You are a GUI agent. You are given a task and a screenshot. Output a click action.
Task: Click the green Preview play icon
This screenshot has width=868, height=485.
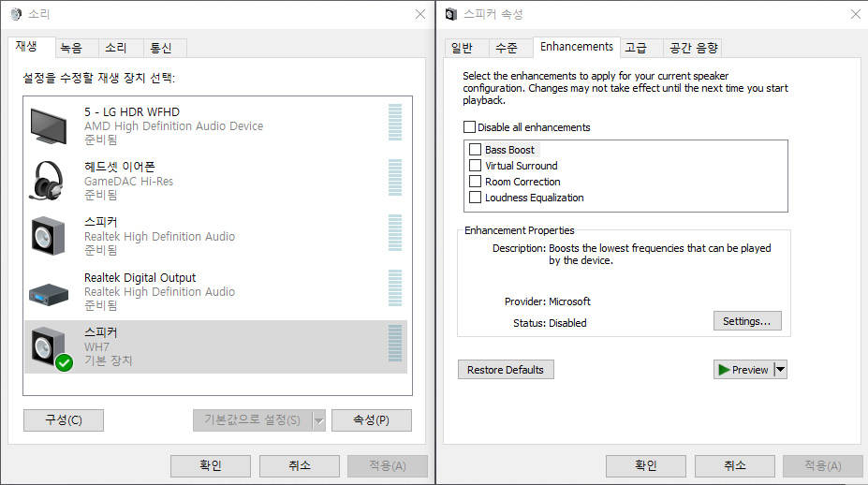(x=724, y=369)
